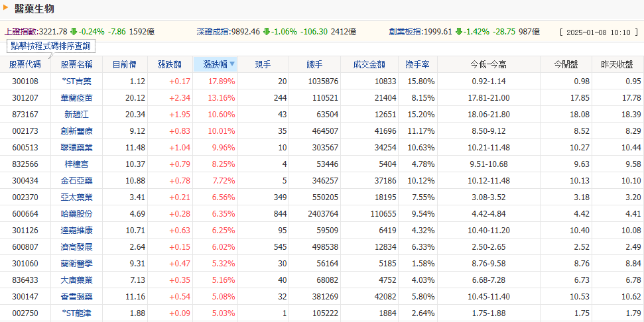Click the orange triangle beside 醫藥生物
This screenshot has height=322, width=644.
(6, 8)
